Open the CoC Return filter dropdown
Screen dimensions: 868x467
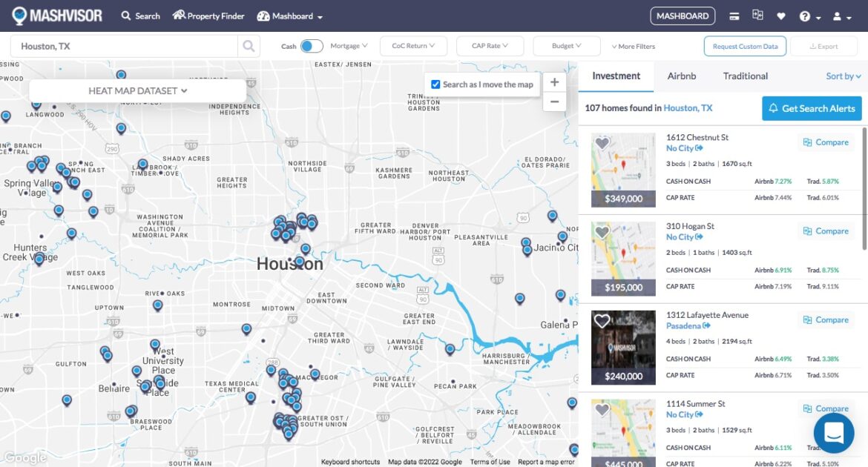(412, 45)
